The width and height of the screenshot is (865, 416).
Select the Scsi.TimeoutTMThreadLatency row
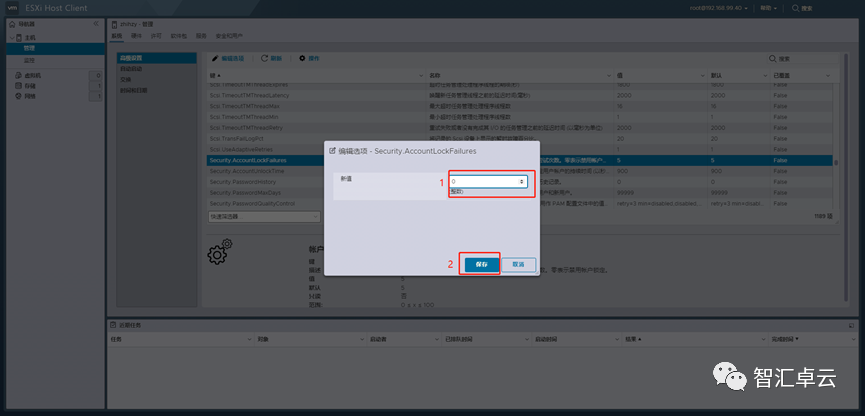(520, 95)
